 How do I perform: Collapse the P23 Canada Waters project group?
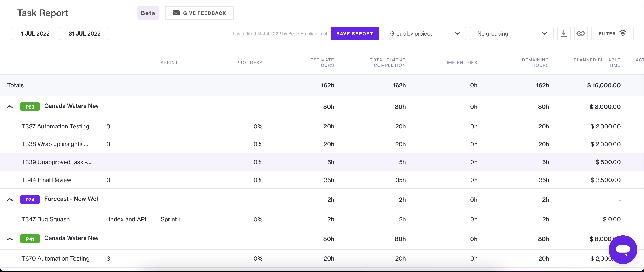[x=10, y=107]
